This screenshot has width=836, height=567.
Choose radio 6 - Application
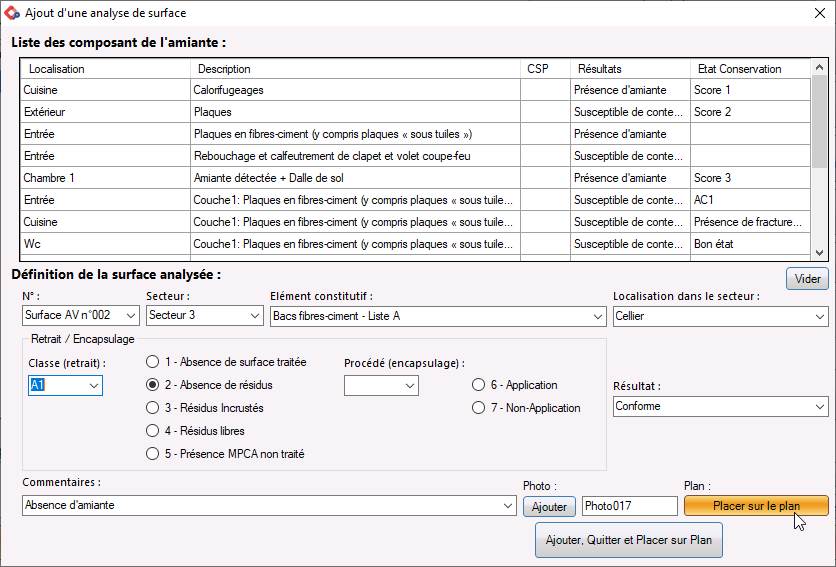[478, 385]
